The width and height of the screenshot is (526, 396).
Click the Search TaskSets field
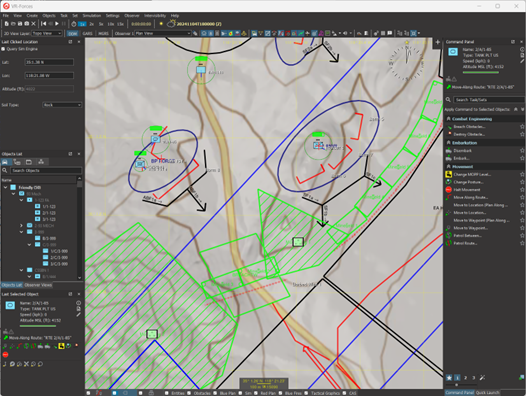coord(489,100)
